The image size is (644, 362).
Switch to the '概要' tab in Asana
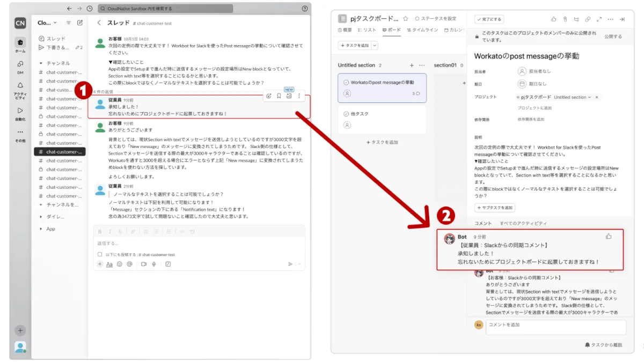pos(345,30)
